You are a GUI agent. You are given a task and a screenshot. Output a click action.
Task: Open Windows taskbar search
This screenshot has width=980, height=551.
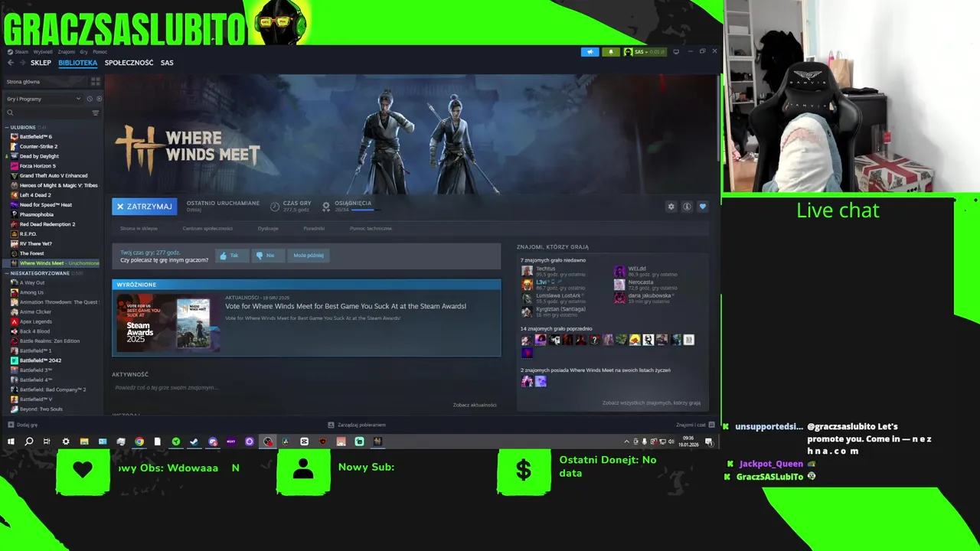[29, 442]
